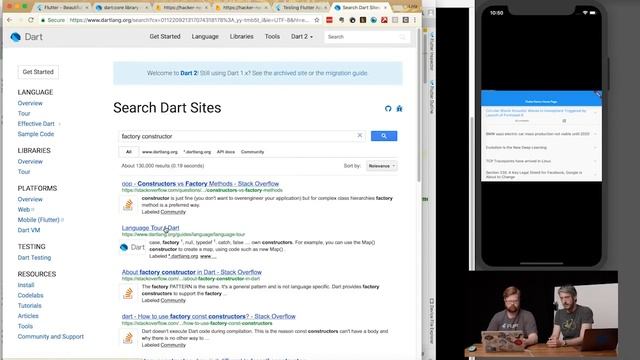Click the red extension icon after the star
640x360 pixels.
click(x=329, y=20)
